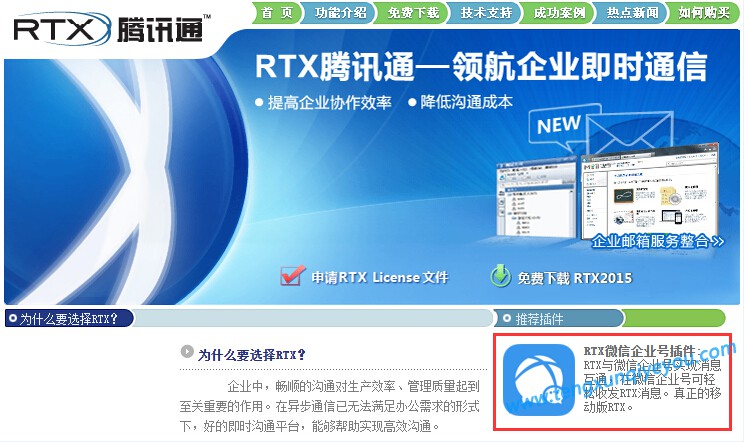Open the RTX client window screenshot thumbnail
744x442 pixels.
[537, 198]
